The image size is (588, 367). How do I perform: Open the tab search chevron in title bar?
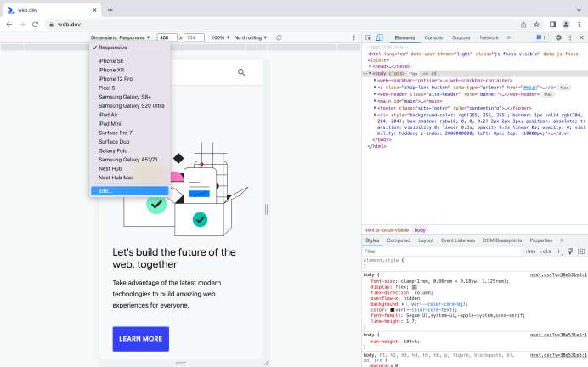pos(580,10)
